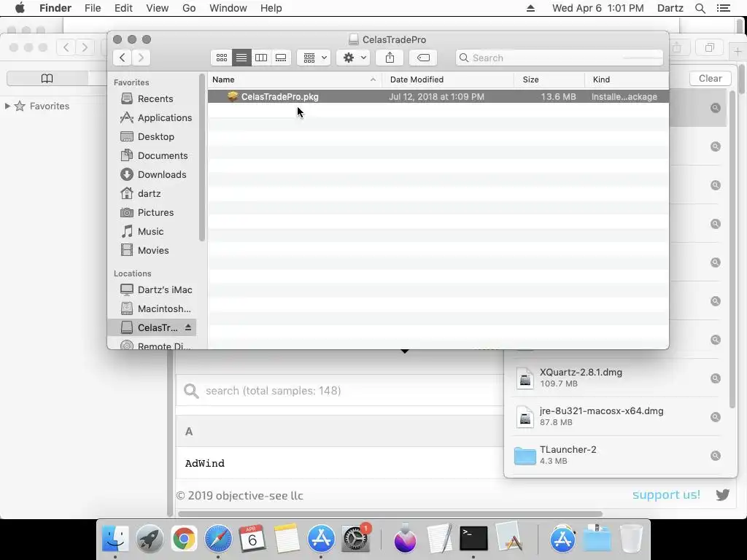Open the Apple menu
This screenshot has width=747, height=560.
tap(20, 8)
